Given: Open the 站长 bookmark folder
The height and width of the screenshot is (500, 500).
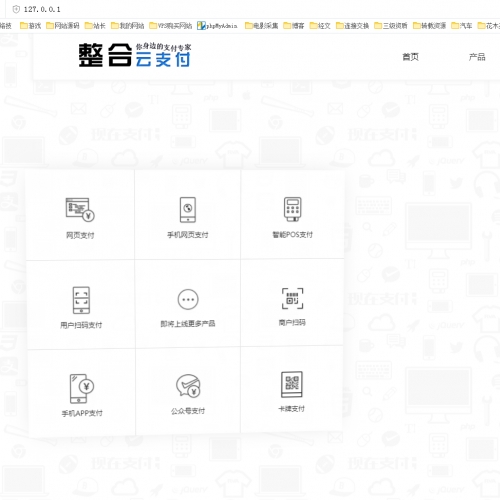Looking at the screenshot, I should [x=95, y=26].
